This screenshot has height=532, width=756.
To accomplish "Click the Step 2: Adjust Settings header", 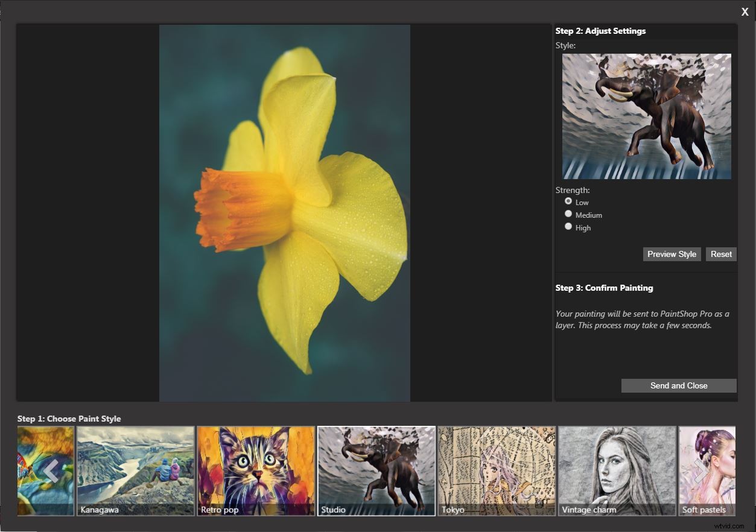I will (x=600, y=31).
